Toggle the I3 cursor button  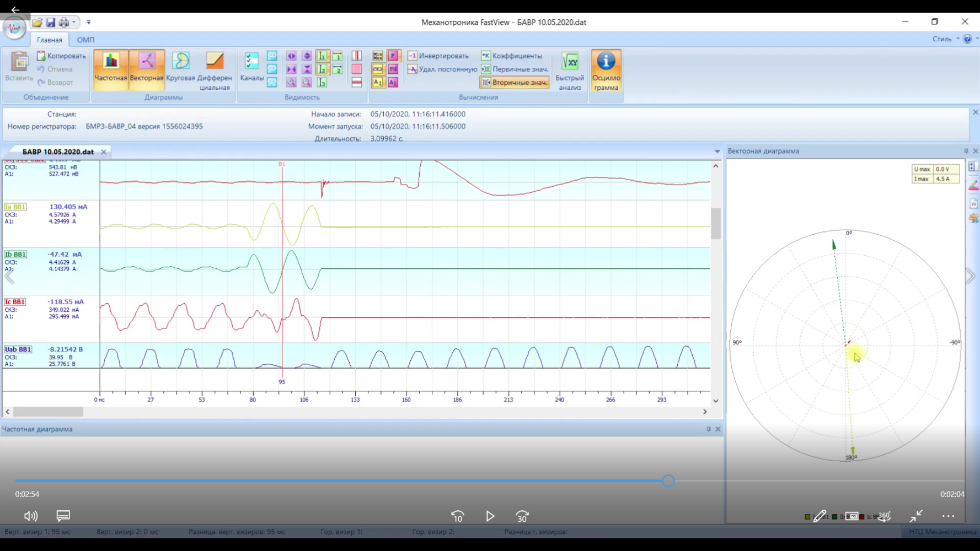[x=322, y=82]
